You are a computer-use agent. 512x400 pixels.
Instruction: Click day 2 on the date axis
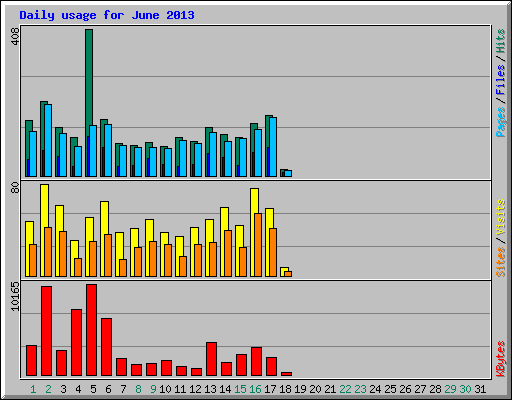(48, 389)
